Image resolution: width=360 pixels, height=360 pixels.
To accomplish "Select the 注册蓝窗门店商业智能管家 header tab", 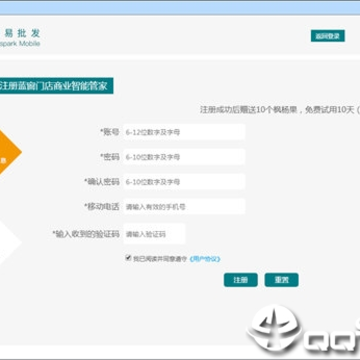I will 56,86.
